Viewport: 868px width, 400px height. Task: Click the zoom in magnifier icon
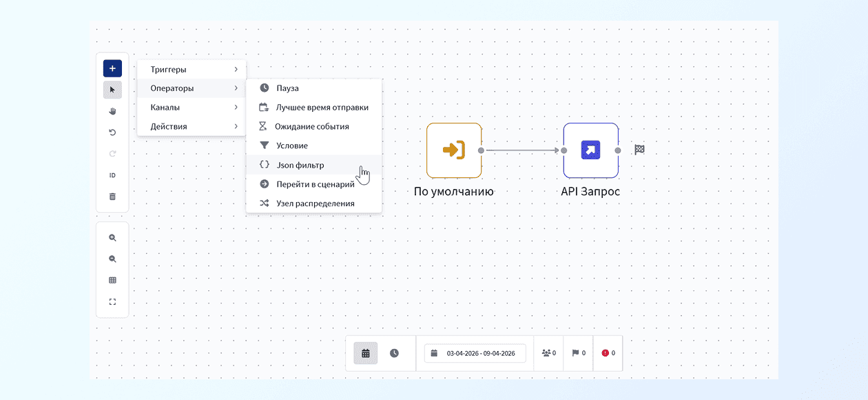[x=112, y=238]
